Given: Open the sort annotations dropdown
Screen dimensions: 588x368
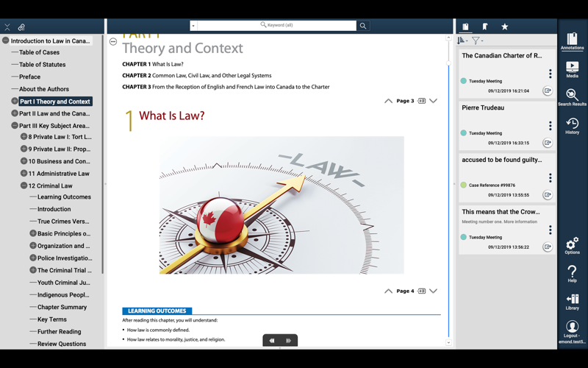Looking at the screenshot, I should click(462, 40).
